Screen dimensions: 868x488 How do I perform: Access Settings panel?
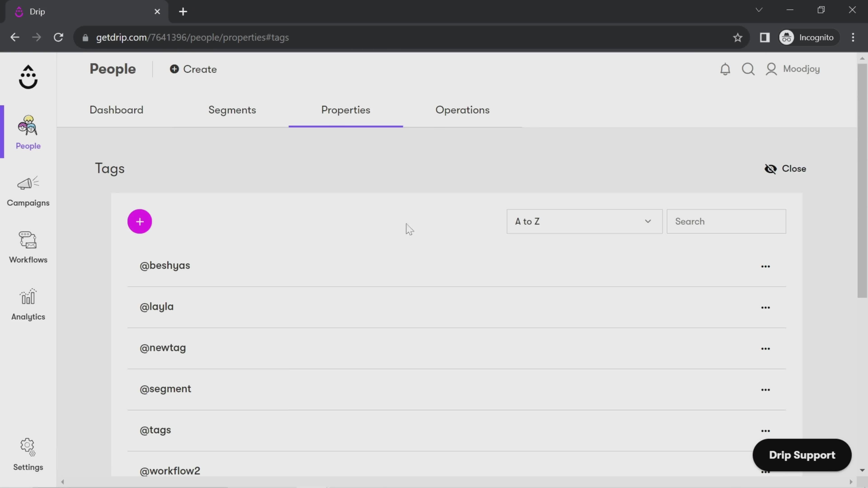point(28,454)
